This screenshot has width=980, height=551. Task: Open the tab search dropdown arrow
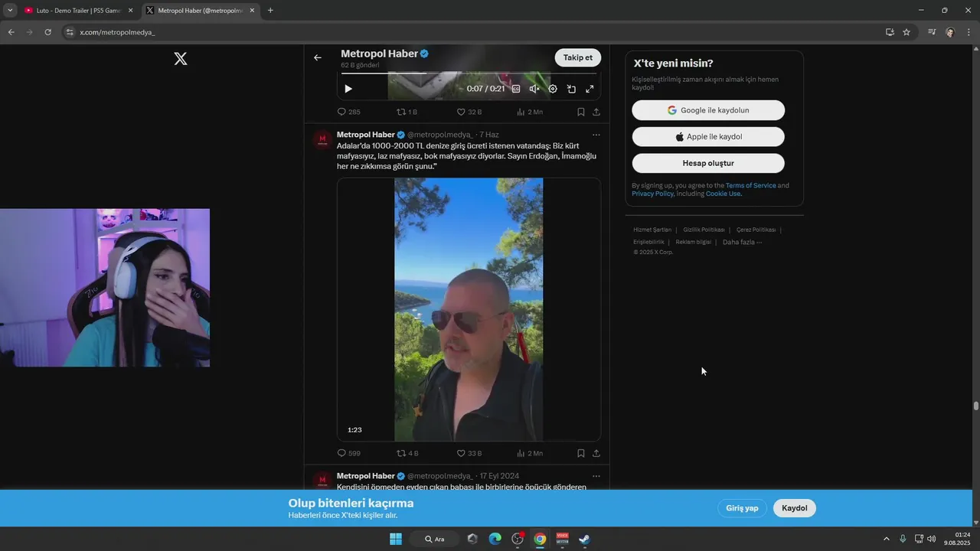[x=9, y=11]
